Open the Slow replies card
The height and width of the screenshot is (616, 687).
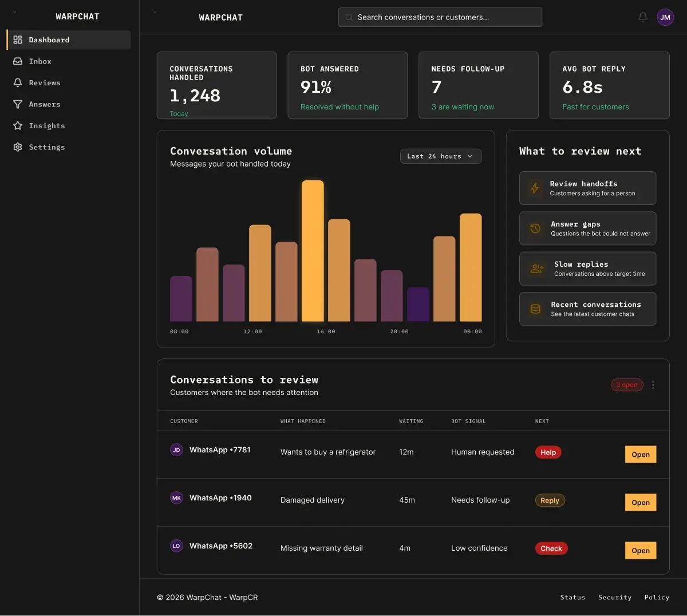(587, 268)
